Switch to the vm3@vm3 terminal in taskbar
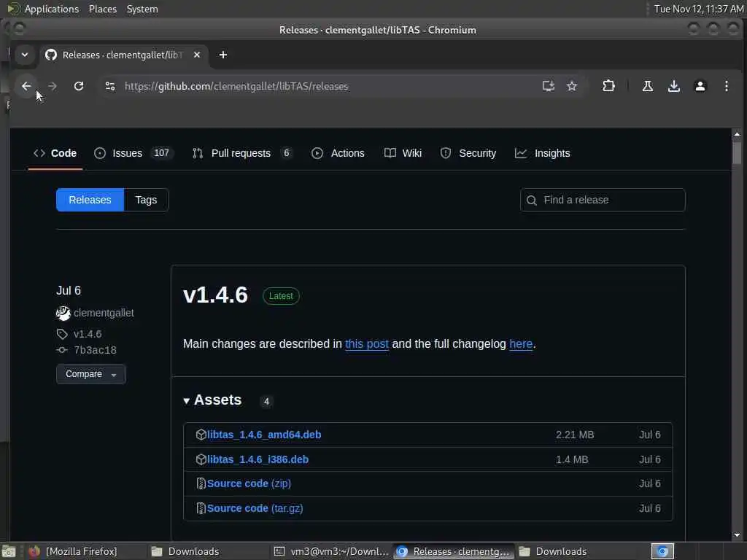Viewport: 747px width, 560px height. [333, 551]
